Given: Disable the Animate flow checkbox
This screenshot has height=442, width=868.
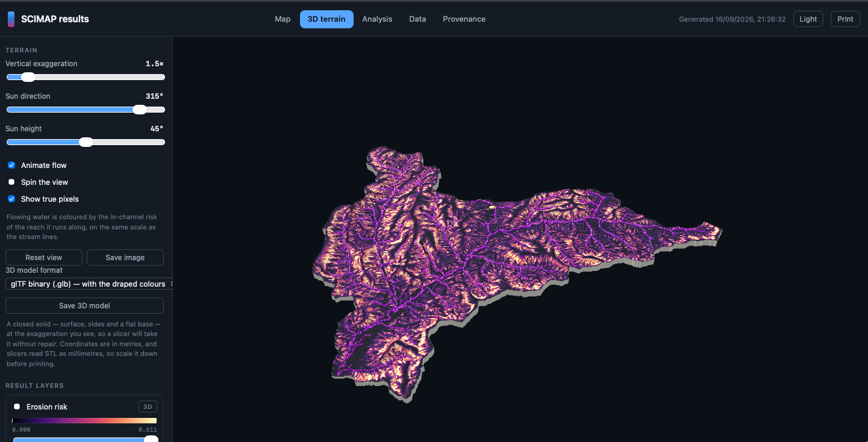Looking at the screenshot, I should click(11, 165).
